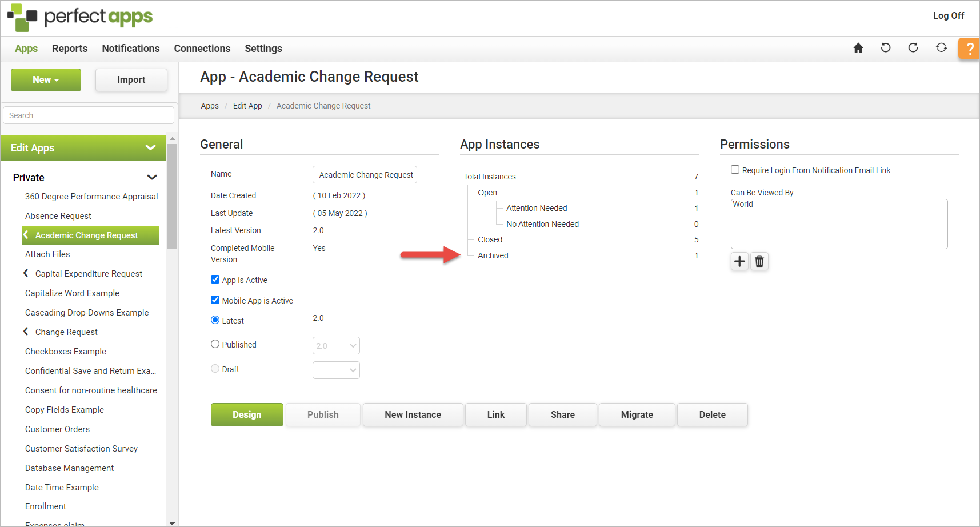Click the Home icon in toolbar

[858, 48]
